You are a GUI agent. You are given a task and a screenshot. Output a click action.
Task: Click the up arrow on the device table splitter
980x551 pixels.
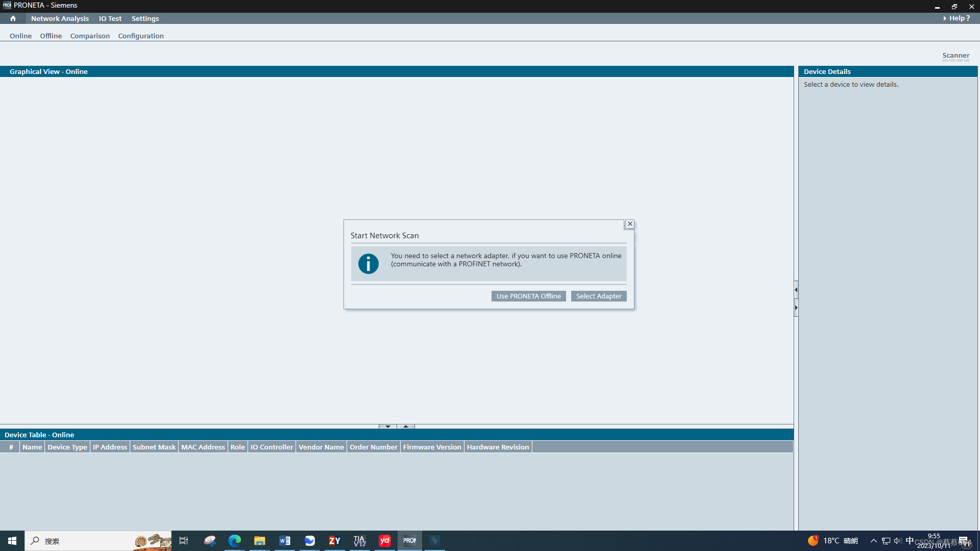(x=406, y=427)
